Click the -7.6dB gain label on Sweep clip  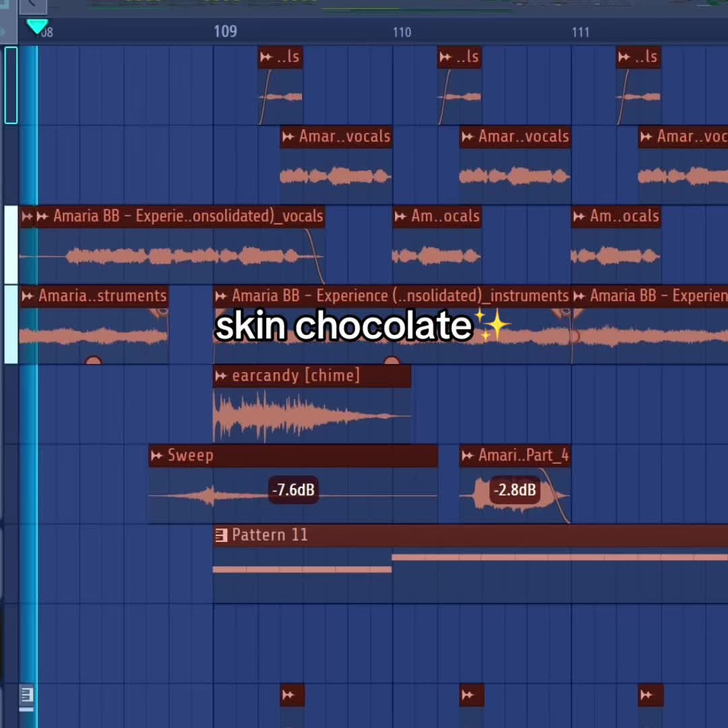coord(293,490)
